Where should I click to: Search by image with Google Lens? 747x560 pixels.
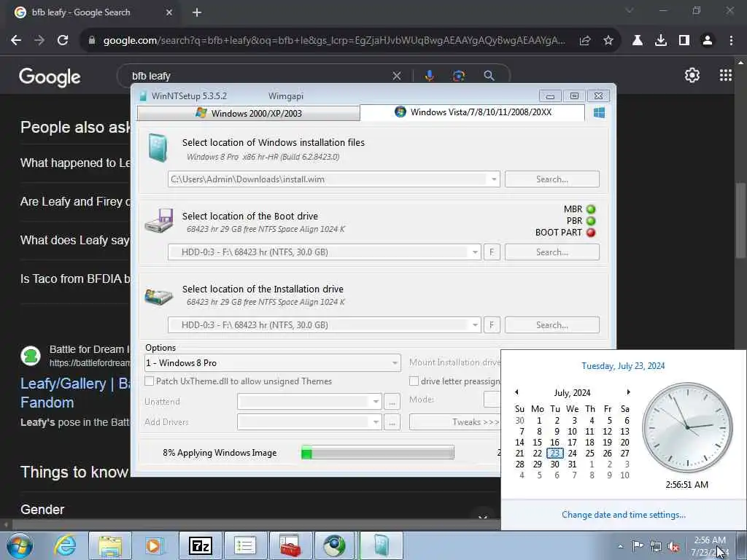459,76
